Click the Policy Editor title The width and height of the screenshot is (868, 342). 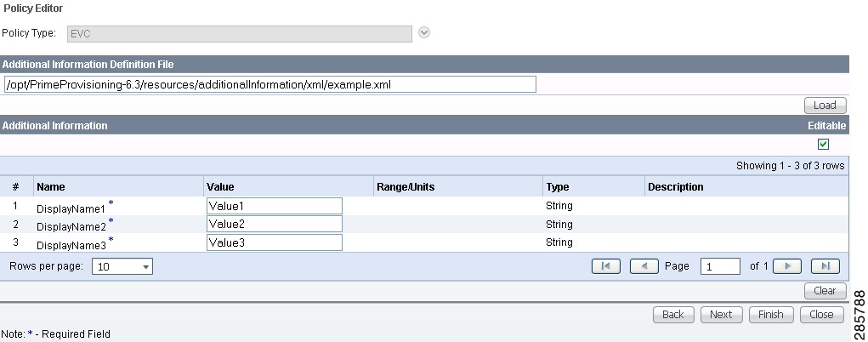(33, 9)
